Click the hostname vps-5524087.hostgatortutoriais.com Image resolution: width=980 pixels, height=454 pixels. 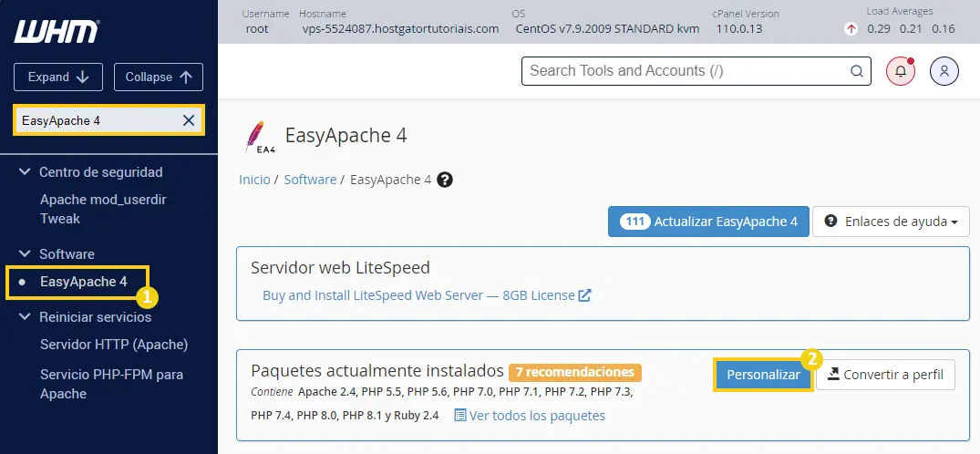point(400,29)
